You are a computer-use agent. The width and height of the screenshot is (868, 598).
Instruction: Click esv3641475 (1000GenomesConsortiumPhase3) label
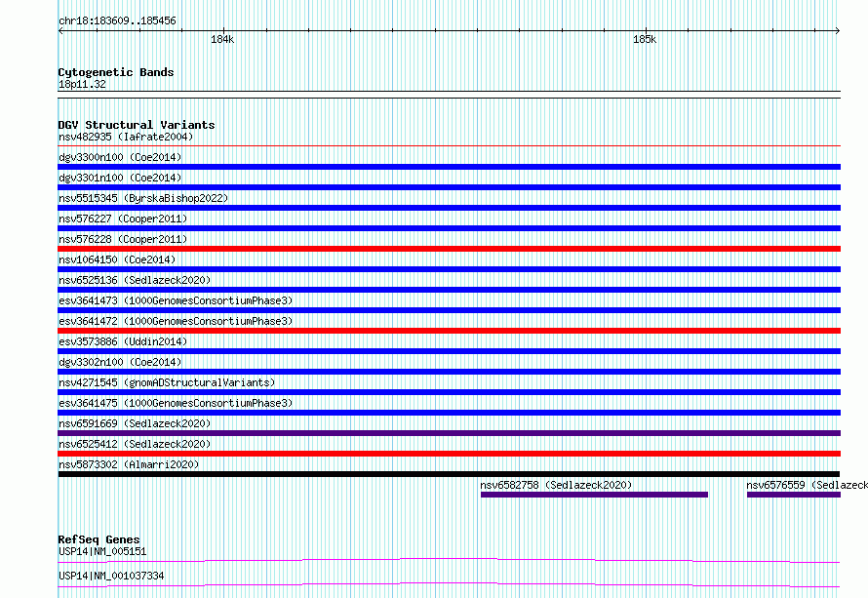(x=176, y=403)
